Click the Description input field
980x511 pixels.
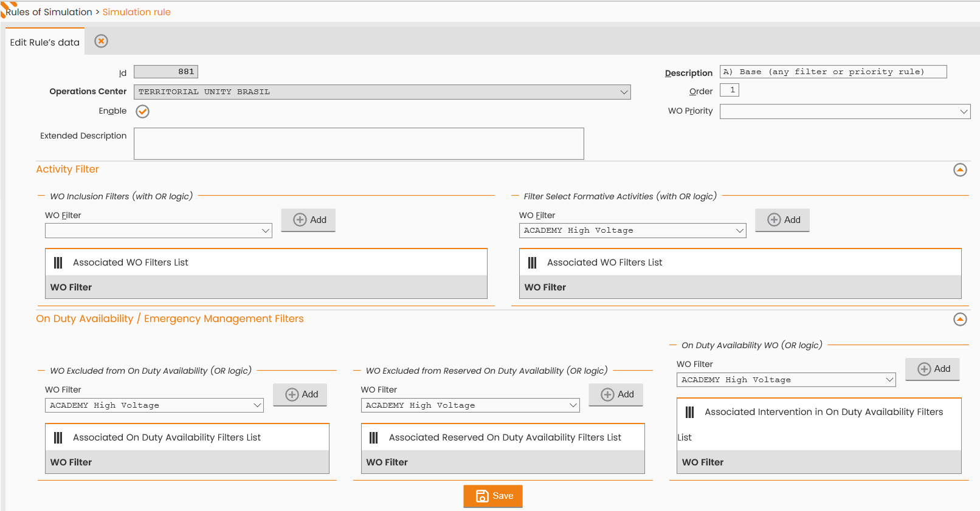click(x=833, y=72)
